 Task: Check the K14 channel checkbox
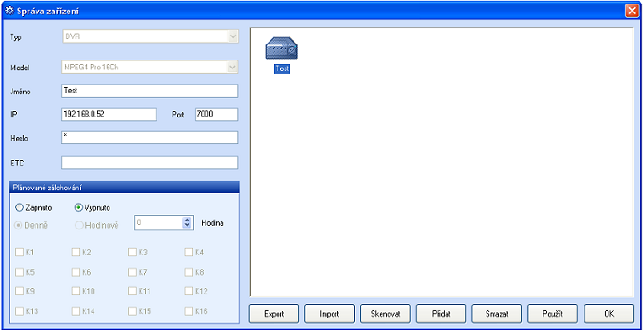tap(76, 311)
